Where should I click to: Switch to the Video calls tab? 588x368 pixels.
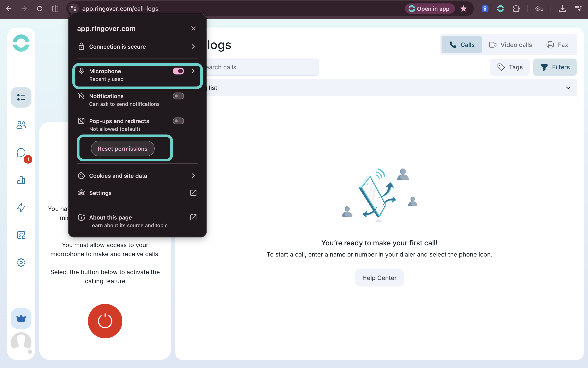[x=510, y=45]
